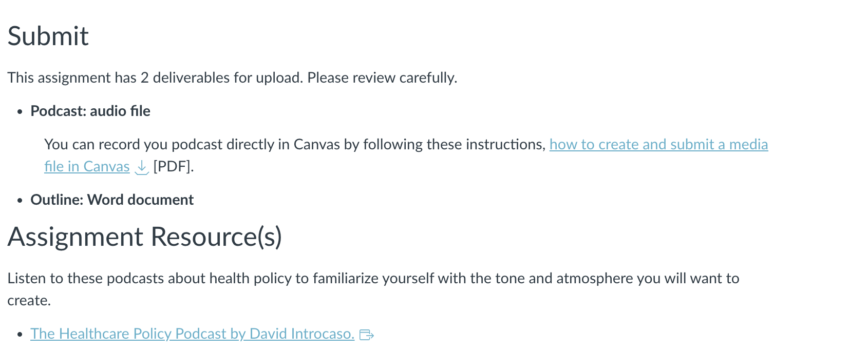This screenshot has height=351, width=868.
Task: Open 'how to create and submit a media' link
Action: pos(658,144)
